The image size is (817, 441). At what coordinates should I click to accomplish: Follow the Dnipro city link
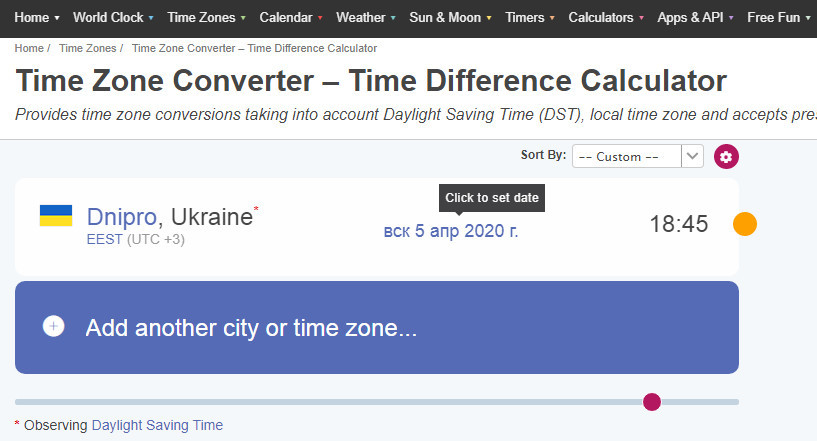tap(121, 217)
